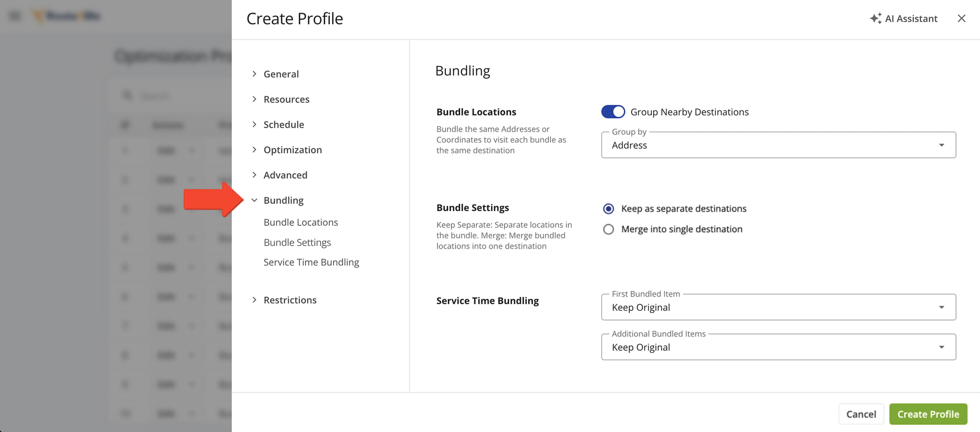Expand the Resources section chevron
980x432 pixels.
(x=254, y=99)
